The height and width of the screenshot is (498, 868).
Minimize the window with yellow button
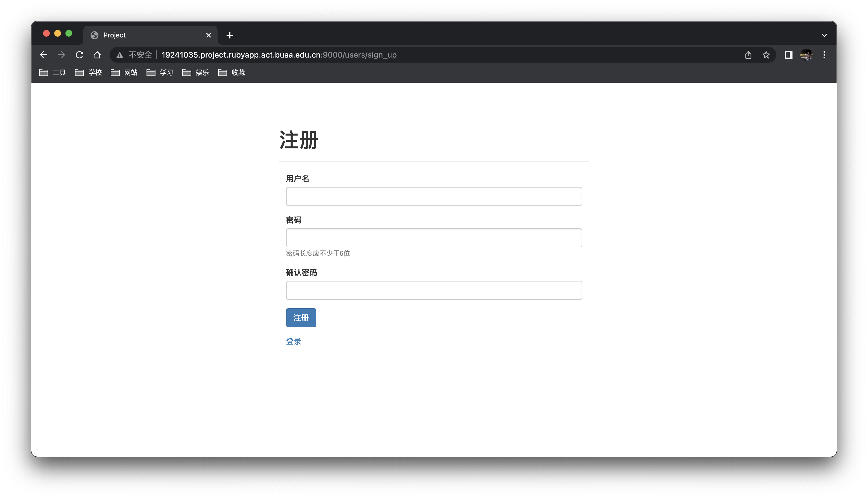(x=58, y=33)
